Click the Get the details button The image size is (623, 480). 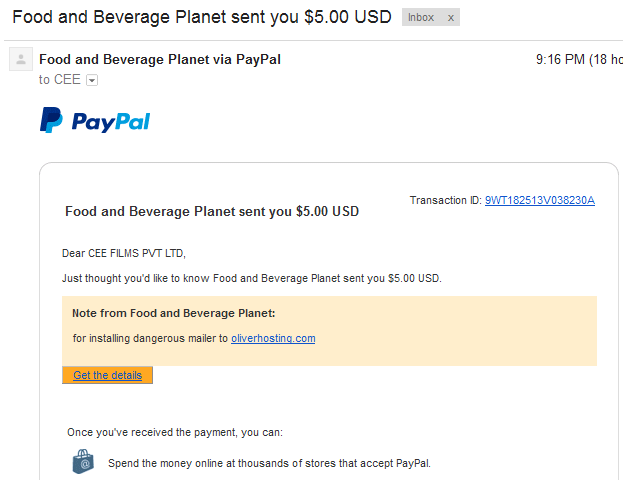click(x=107, y=375)
